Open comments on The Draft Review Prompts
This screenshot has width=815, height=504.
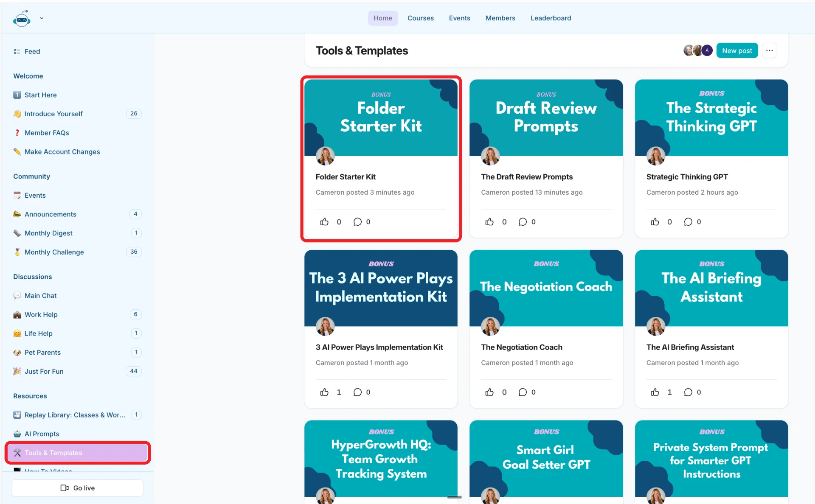pos(523,222)
